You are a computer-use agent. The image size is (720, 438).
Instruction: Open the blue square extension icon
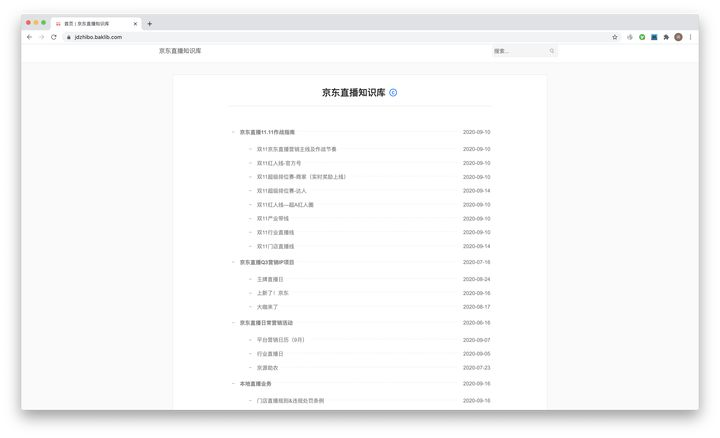[x=654, y=37]
